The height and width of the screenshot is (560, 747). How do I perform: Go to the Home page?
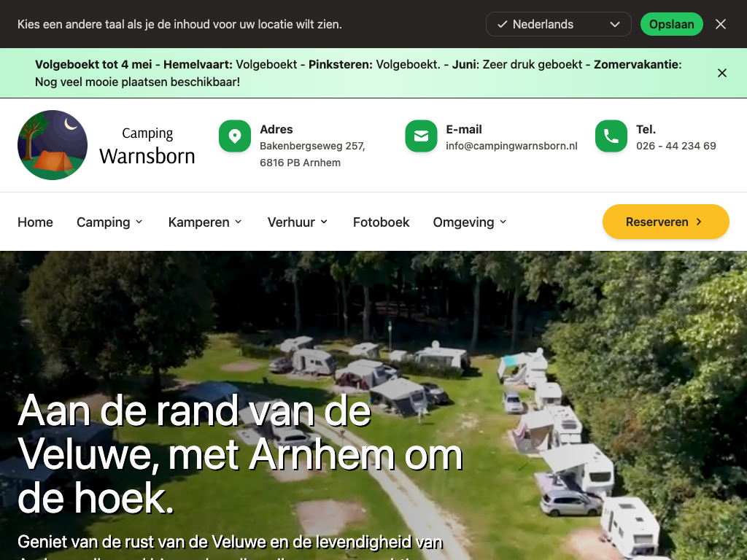click(x=35, y=222)
